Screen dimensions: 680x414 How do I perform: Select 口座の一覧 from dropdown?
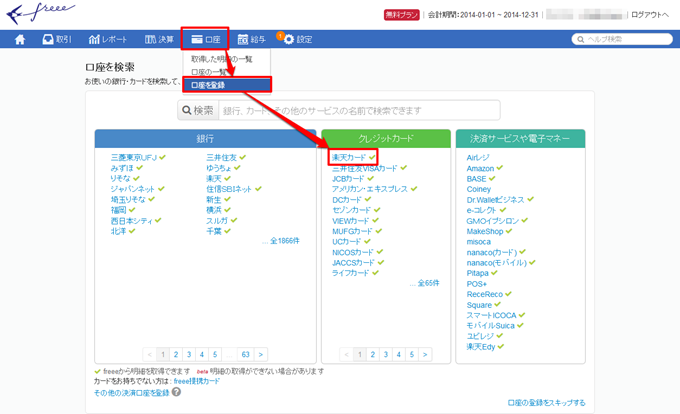[209, 72]
